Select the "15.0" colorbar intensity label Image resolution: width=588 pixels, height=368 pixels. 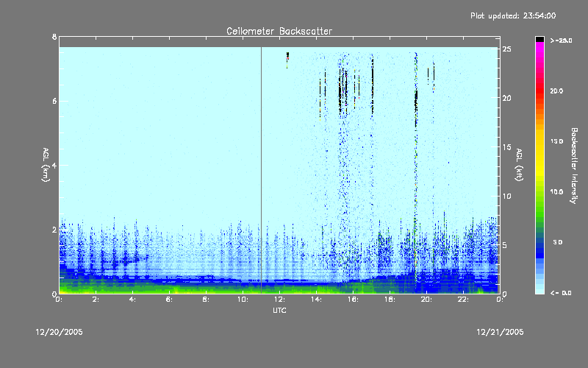556,141
